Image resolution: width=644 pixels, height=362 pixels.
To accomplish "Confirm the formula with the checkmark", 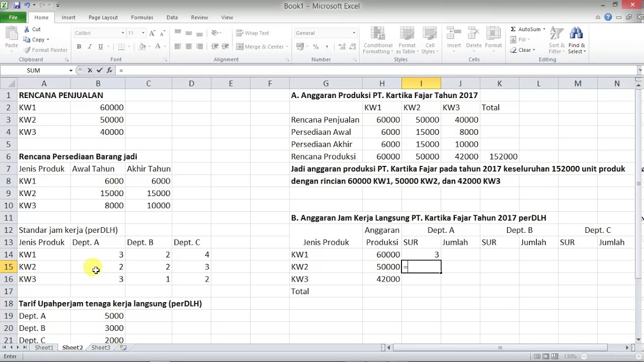I will coord(99,70).
